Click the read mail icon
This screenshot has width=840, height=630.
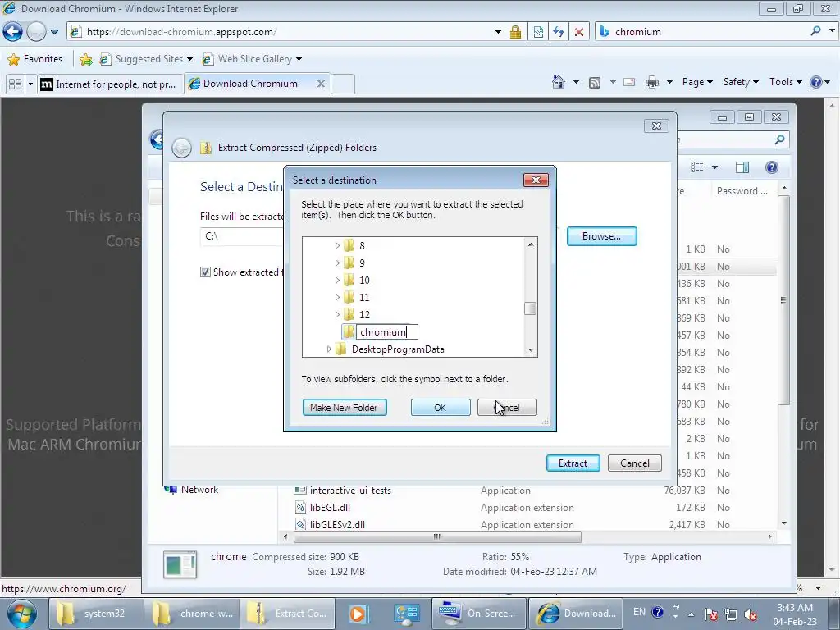629,83
